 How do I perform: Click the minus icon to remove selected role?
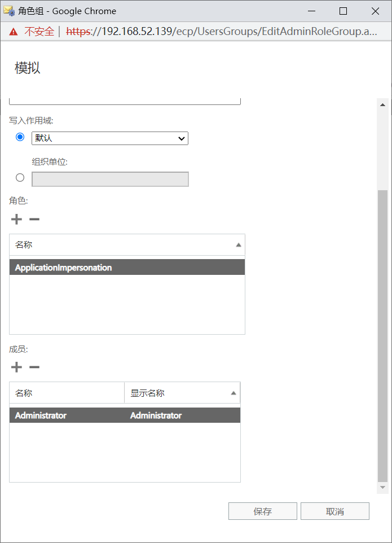click(x=34, y=219)
